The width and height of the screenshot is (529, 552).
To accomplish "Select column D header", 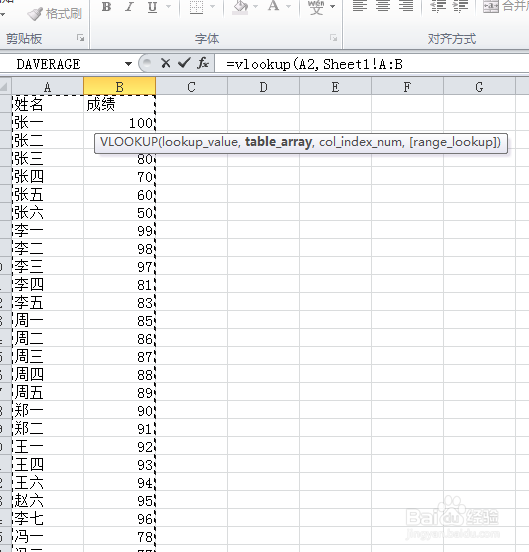I will [x=263, y=87].
